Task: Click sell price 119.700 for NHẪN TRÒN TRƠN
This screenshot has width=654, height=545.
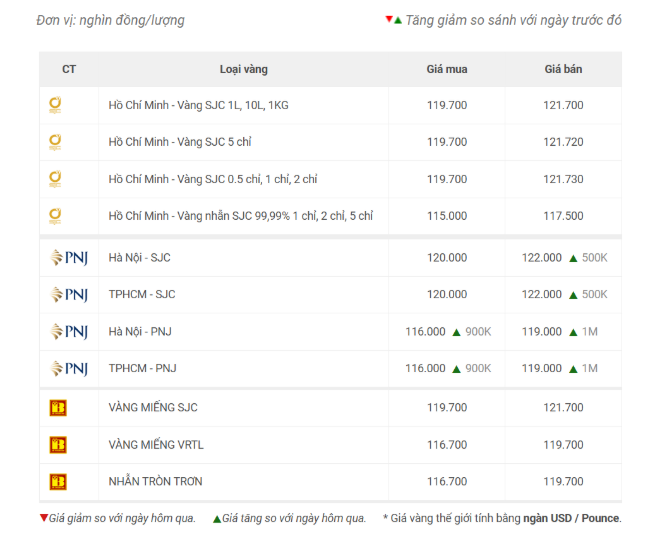Action: (x=563, y=482)
